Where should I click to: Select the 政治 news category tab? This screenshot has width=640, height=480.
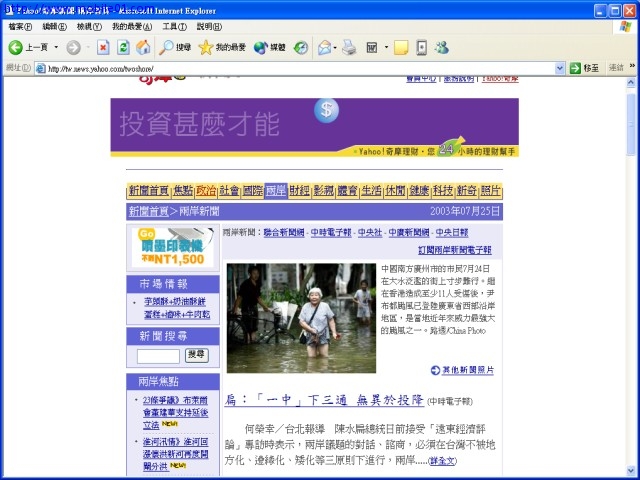206,191
